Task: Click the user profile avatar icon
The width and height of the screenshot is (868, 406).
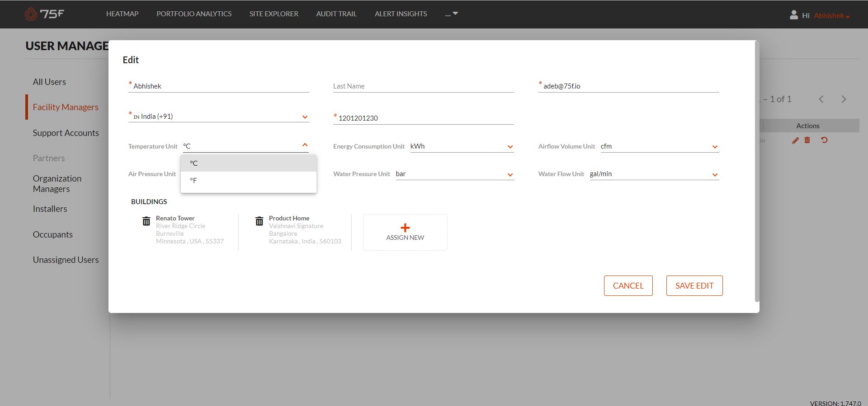Action: [793, 15]
